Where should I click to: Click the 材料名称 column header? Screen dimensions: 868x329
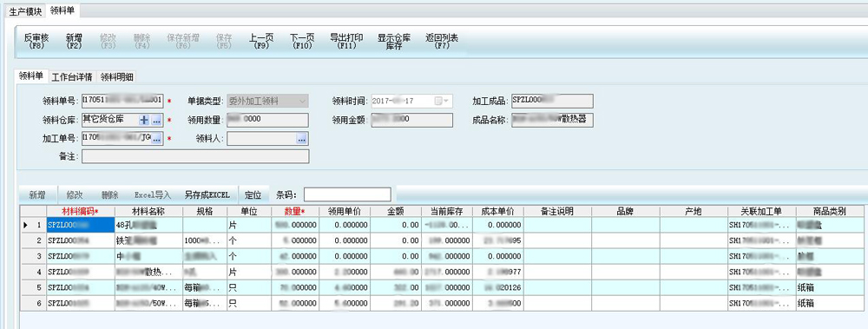(x=148, y=212)
